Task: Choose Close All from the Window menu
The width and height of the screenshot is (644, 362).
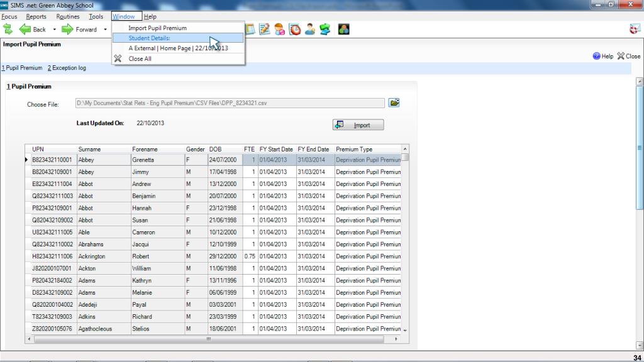Action: [178, 58]
